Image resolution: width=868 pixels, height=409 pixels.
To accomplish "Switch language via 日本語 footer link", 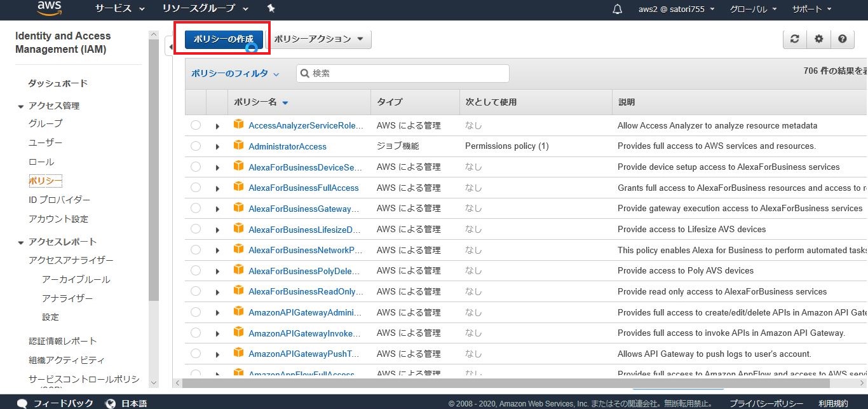I will 134,403.
